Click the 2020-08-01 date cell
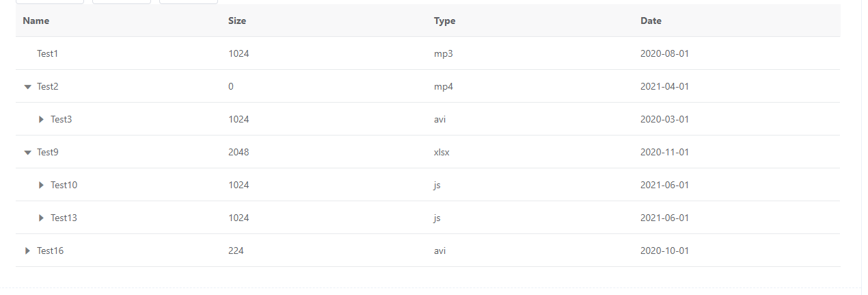 coord(664,53)
